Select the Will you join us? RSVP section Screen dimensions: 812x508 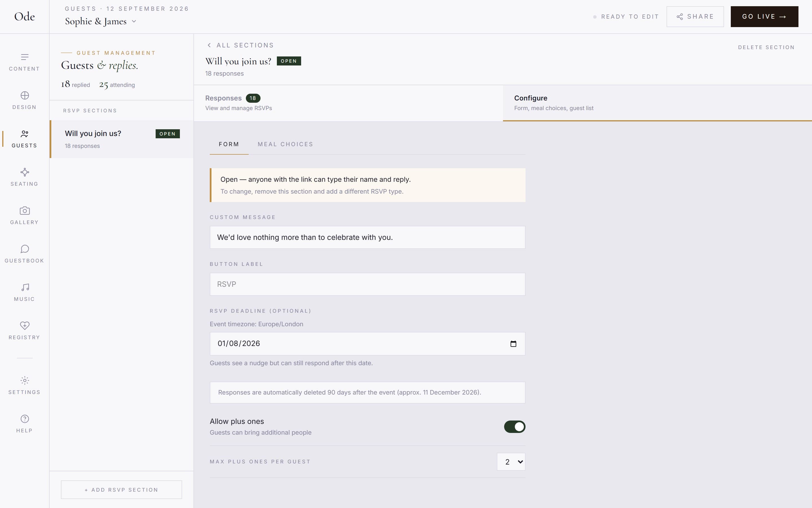pos(122,139)
